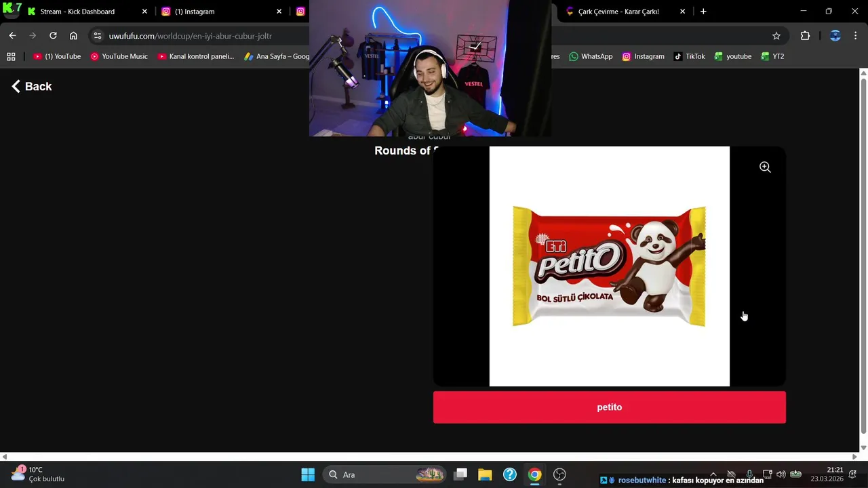Close the Çark Çevirme tab
Screen dimensions: 868x488
682,12
